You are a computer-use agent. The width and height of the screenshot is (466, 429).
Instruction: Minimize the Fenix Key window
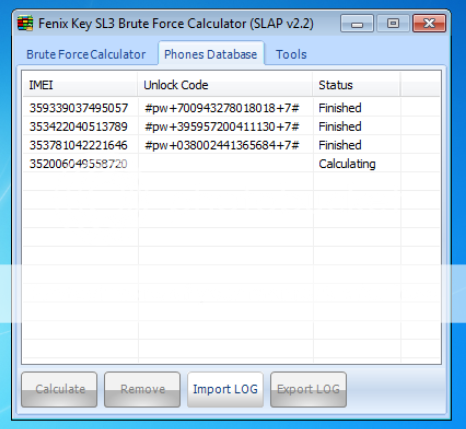click(357, 24)
